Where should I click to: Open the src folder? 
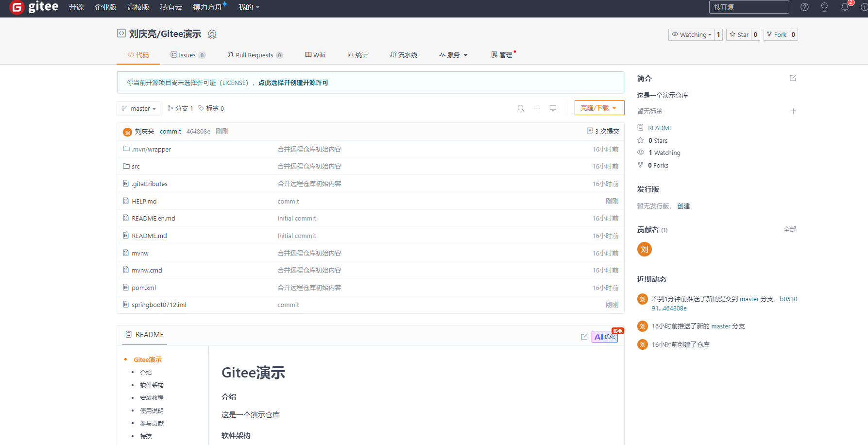pyautogui.click(x=136, y=166)
